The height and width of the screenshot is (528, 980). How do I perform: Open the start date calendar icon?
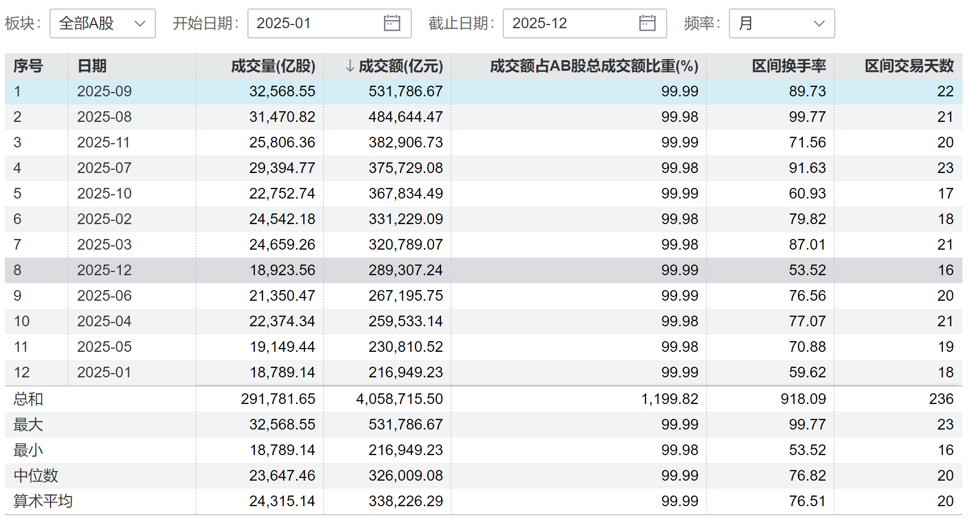392,23
